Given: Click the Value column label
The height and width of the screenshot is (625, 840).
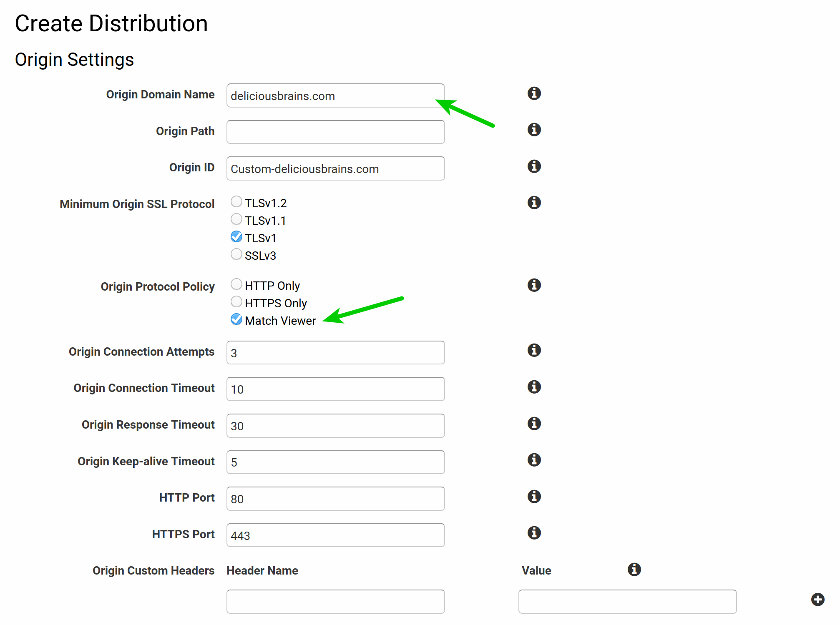Looking at the screenshot, I should click(x=536, y=570).
